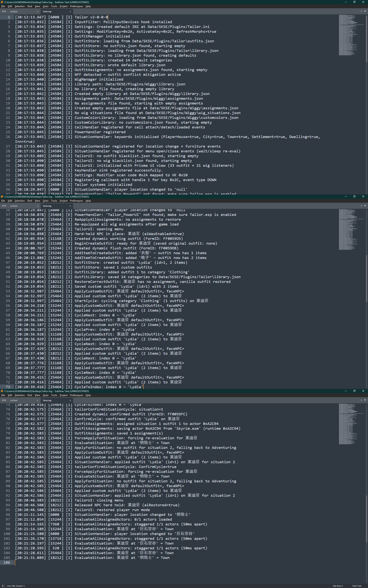The image size is (368, 588).
Task: Click the 'WigManager initialized' log line
Action: click(69, 79)
